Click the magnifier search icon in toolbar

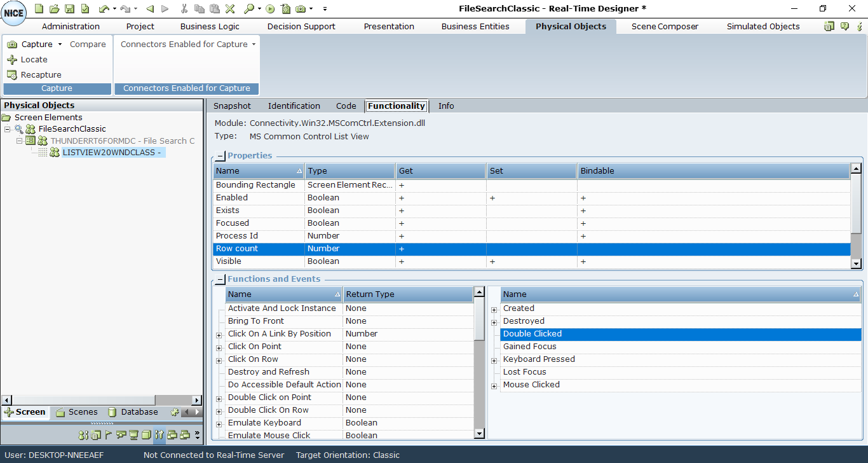click(x=249, y=9)
